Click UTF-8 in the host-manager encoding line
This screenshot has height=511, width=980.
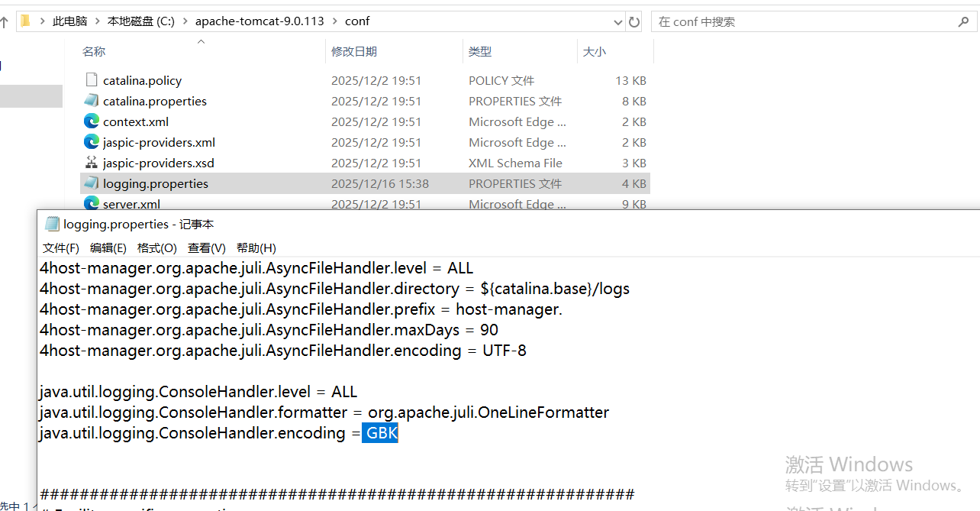tap(505, 351)
